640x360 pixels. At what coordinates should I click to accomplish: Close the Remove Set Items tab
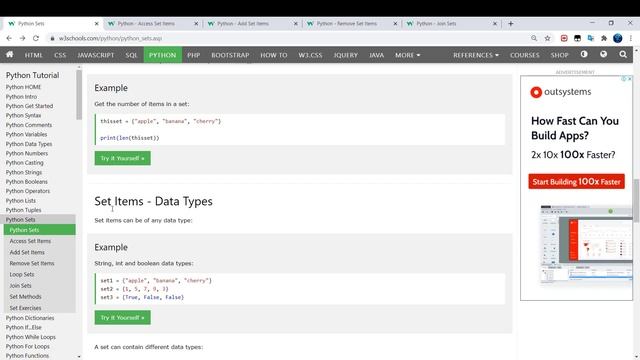click(395, 24)
